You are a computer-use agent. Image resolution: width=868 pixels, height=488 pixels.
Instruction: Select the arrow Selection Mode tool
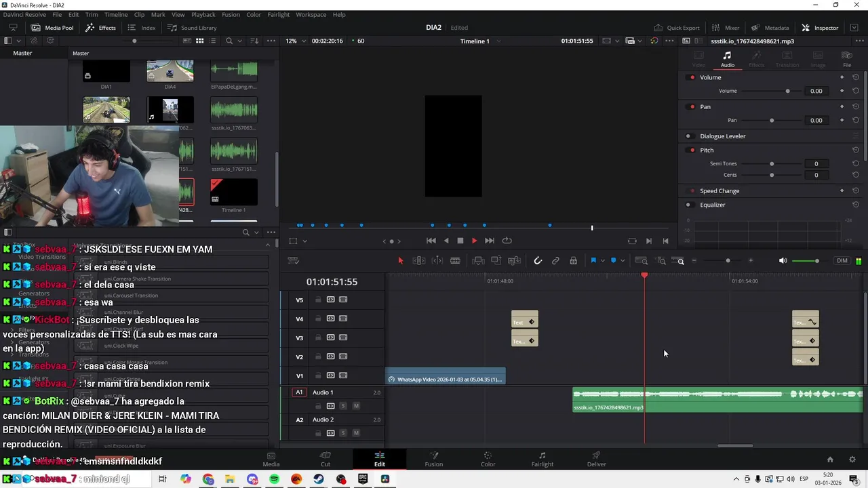[x=400, y=261]
